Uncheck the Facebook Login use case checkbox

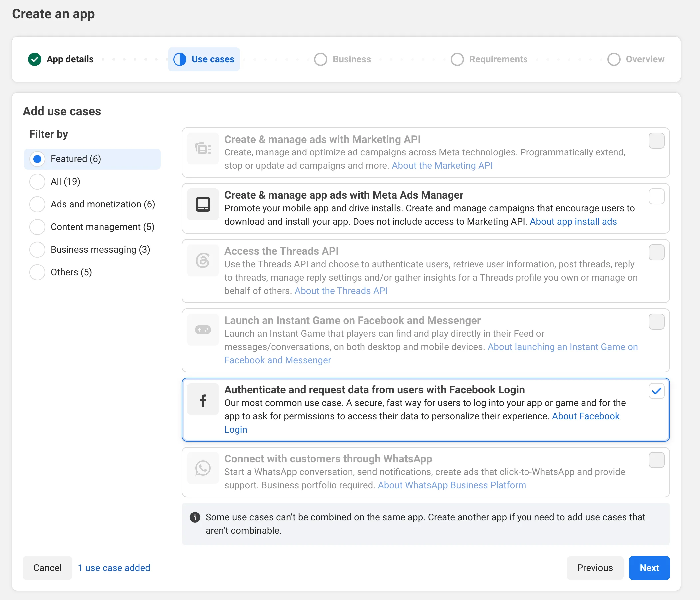[x=656, y=391]
